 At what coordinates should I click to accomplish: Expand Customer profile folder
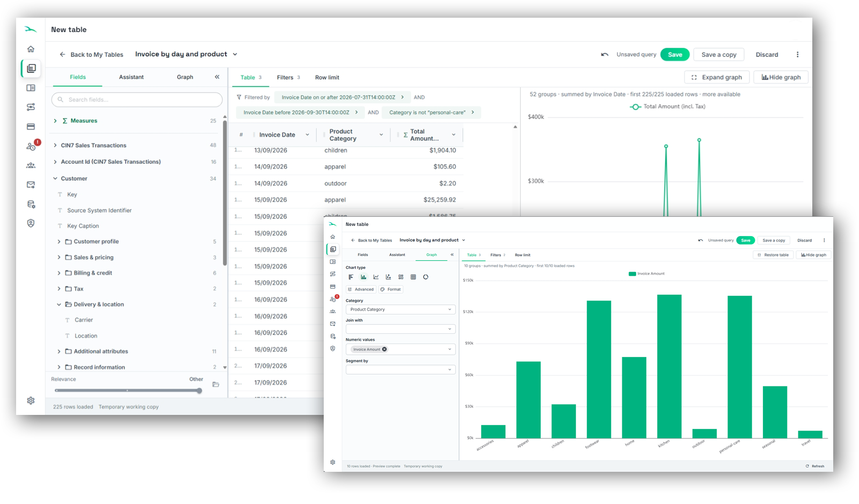(x=59, y=242)
